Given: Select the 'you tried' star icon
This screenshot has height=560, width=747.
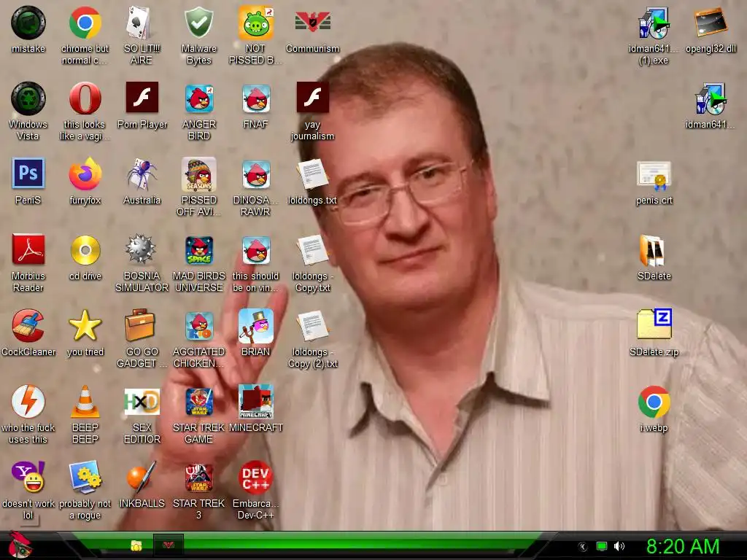Looking at the screenshot, I should (85, 326).
